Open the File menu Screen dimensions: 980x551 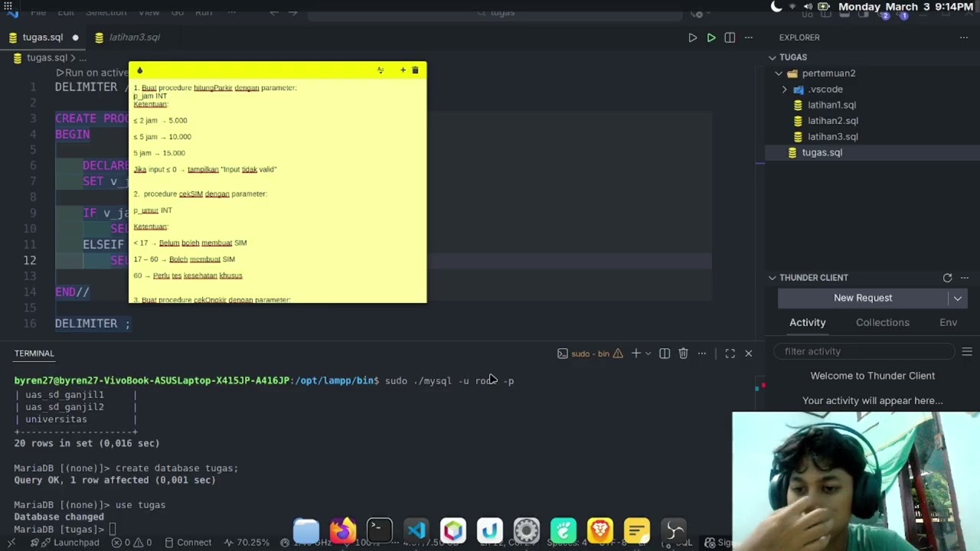coord(38,12)
